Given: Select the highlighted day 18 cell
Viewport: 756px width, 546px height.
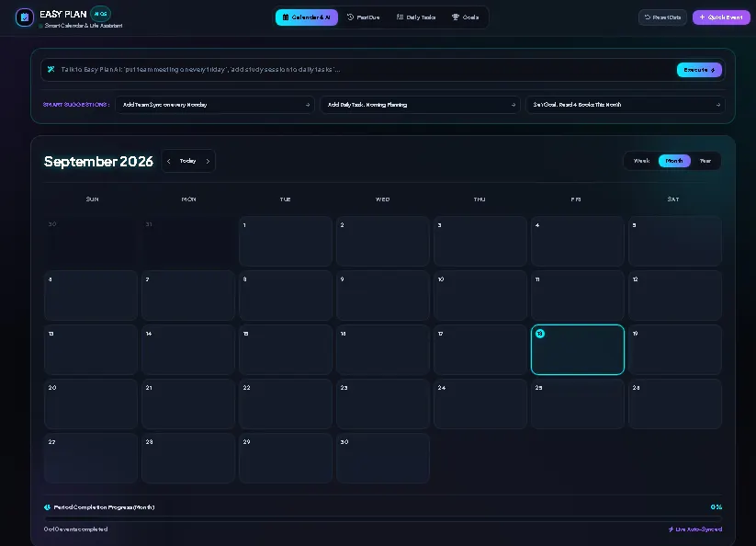Looking at the screenshot, I should tap(578, 349).
